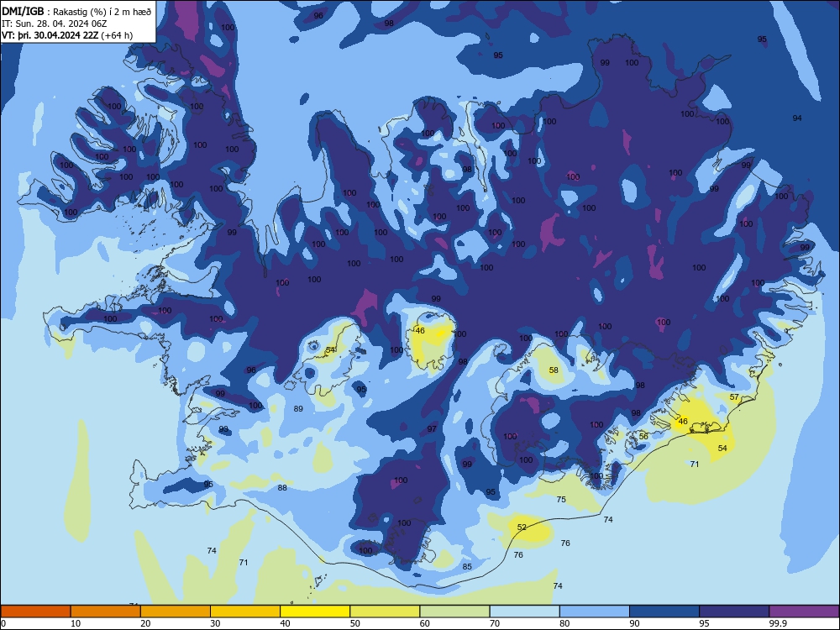
Task: Click the 'DMI/IGB' source label
Action: (23, 11)
